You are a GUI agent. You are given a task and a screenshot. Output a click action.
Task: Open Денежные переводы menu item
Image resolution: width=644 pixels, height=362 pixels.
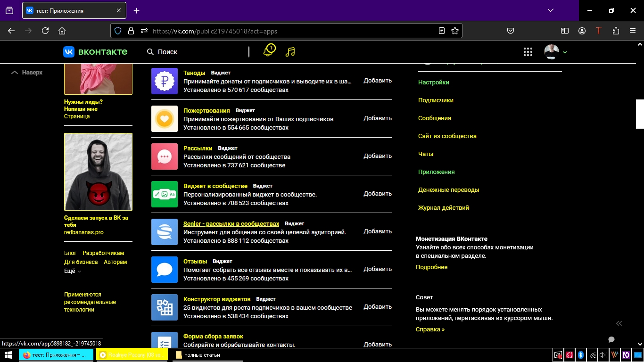click(449, 189)
